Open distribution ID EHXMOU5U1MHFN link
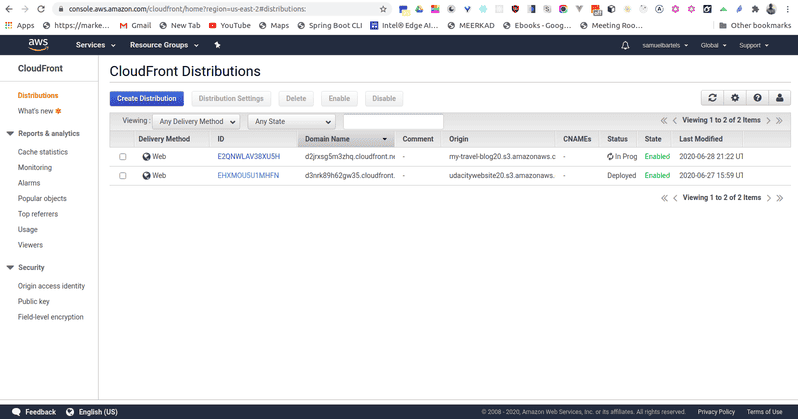The height and width of the screenshot is (419, 798). coord(248,176)
